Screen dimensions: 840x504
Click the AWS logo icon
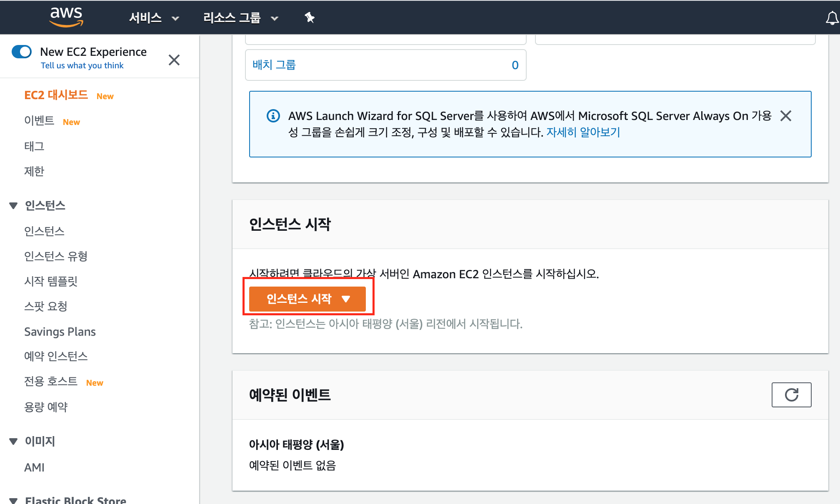click(x=66, y=17)
